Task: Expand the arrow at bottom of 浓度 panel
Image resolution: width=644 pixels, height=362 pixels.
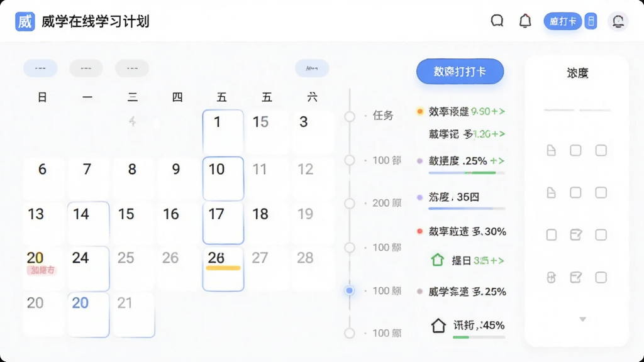Action: click(582, 319)
